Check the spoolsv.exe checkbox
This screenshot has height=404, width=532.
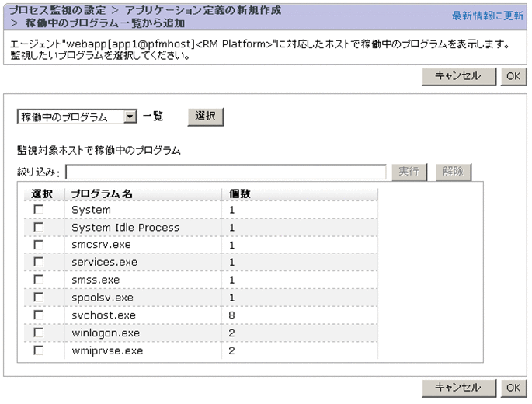pos(39,298)
